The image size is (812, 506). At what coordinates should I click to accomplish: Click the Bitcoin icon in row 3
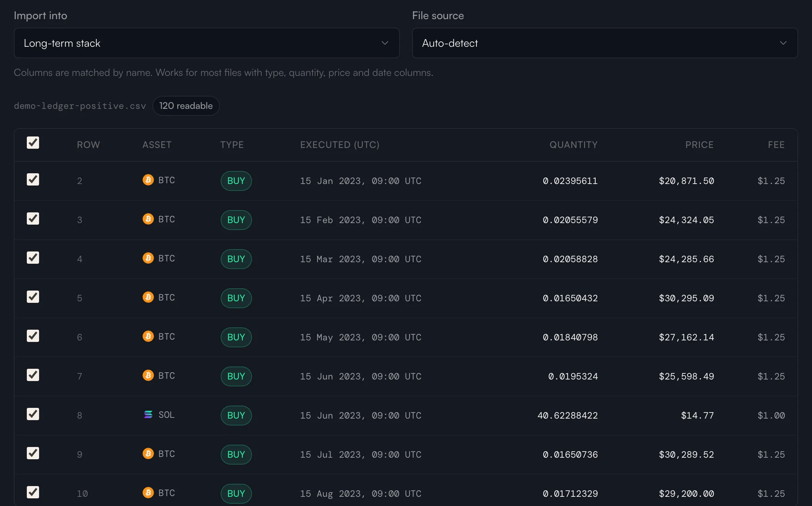click(148, 219)
